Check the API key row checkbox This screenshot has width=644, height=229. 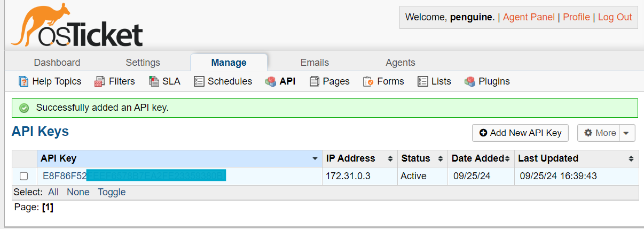pos(23,176)
